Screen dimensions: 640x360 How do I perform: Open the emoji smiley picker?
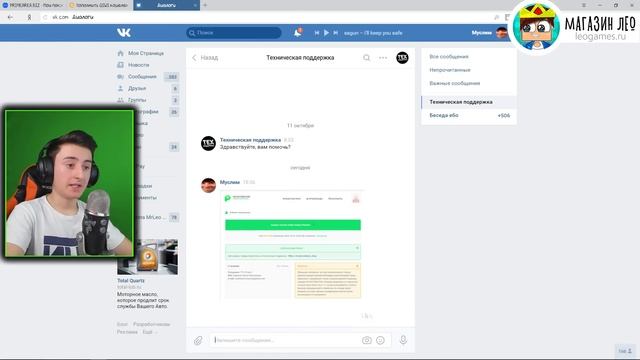pos(380,340)
